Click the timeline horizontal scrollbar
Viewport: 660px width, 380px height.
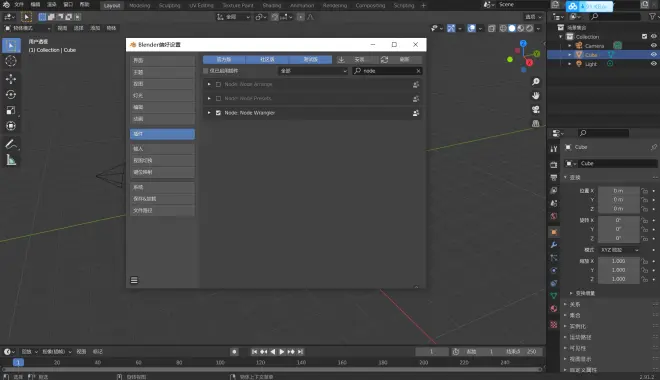[271, 369]
